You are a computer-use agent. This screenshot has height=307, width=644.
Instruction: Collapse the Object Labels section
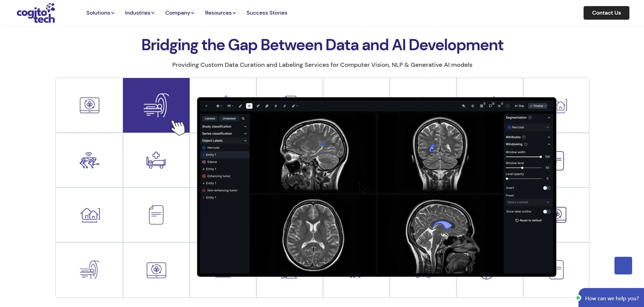coord(224,141)
